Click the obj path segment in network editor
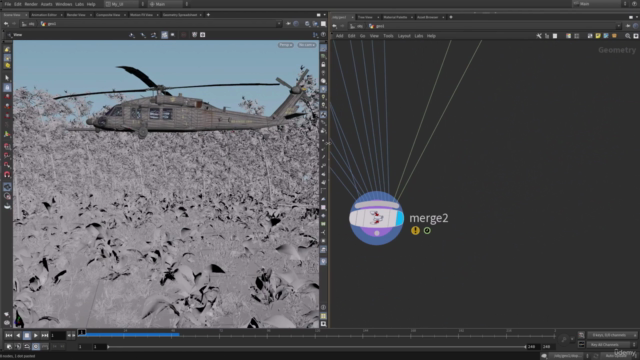 coord(357,26)
